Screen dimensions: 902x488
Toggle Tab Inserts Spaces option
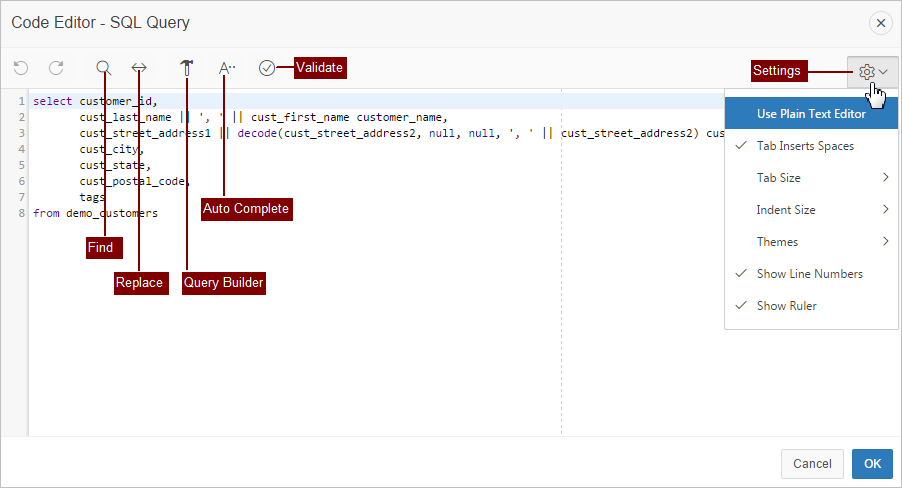coord(804,146)
